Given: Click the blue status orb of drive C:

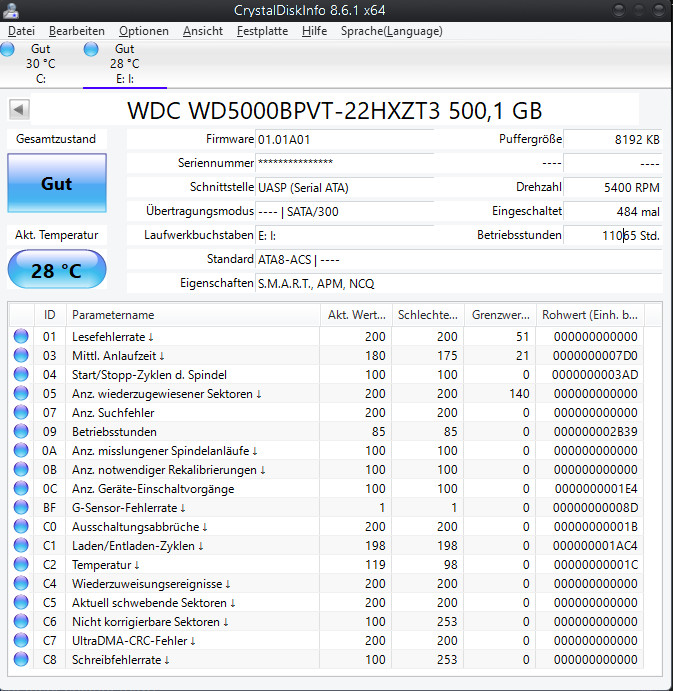Looking at the screenshot, I should tap(7, 49).
